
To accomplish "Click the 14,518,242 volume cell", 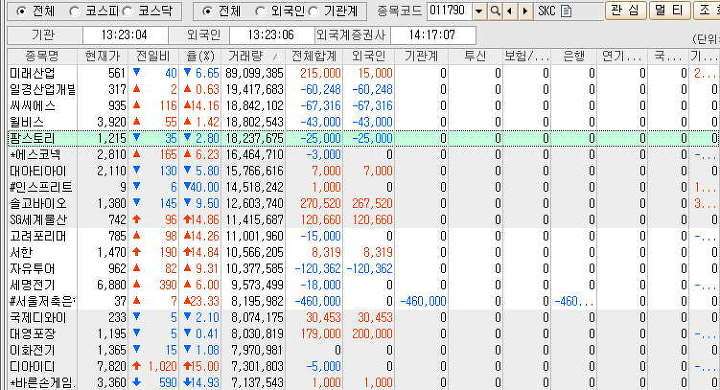I will coord(254,187).
